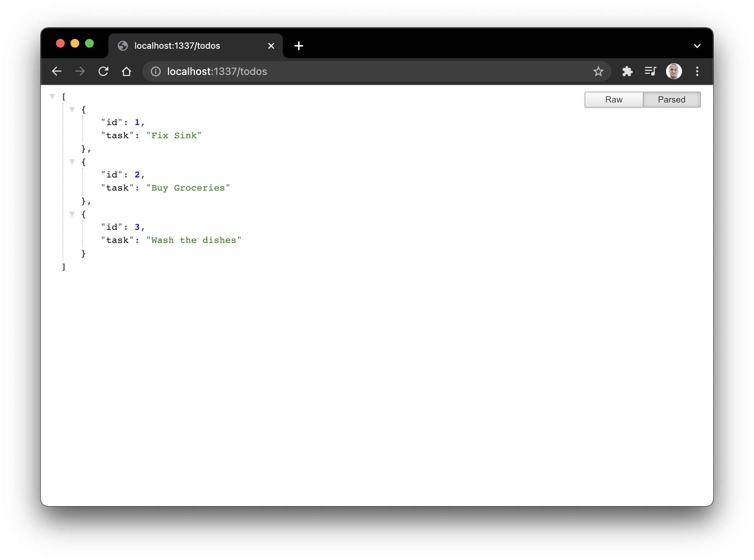754x560 pixels.
Task: Click the user profile avatar
Action: point(674,71)
